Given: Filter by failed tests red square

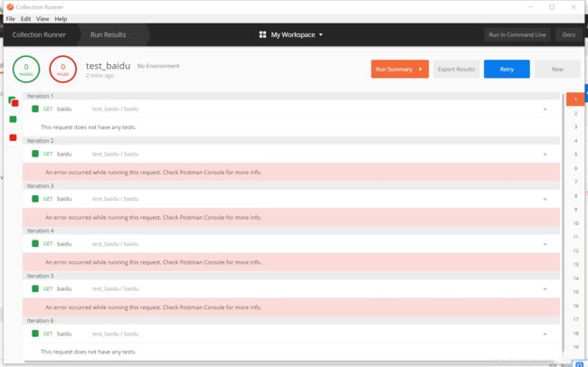Looking at the screenshot, I should 14,137.
